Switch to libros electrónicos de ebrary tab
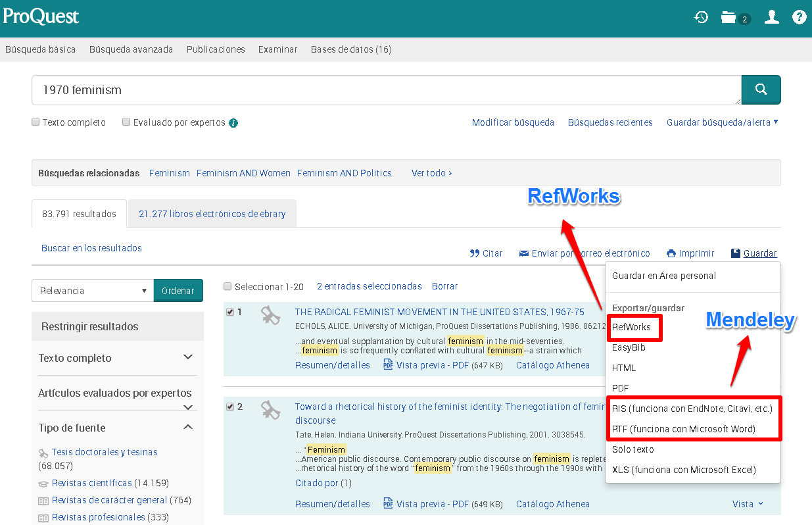 tap(212, 214)
